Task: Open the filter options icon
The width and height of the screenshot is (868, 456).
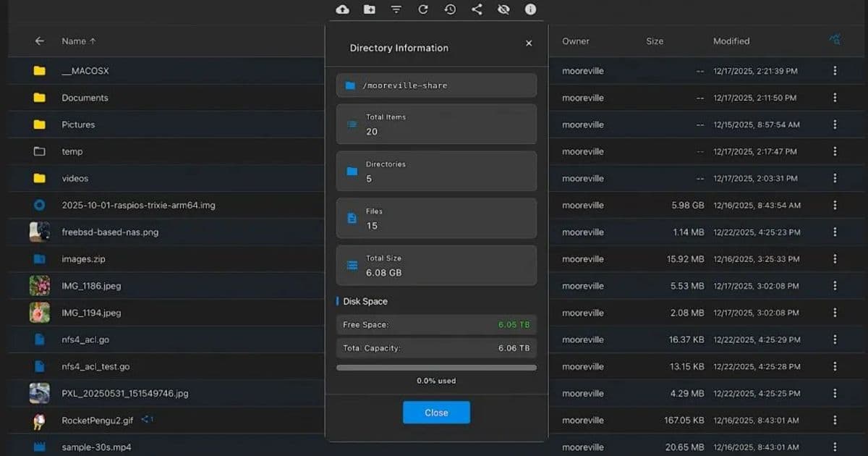Action: coord(396,9)
